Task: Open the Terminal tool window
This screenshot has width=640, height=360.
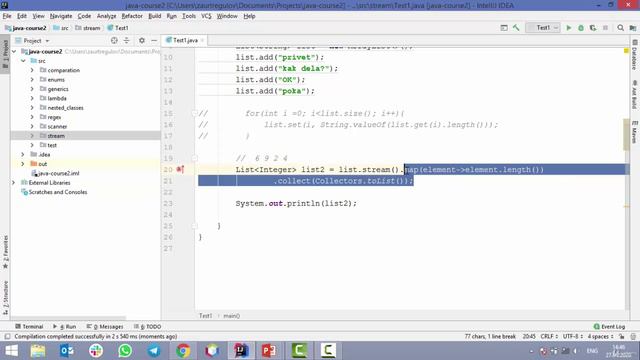Action: point(29,327)
